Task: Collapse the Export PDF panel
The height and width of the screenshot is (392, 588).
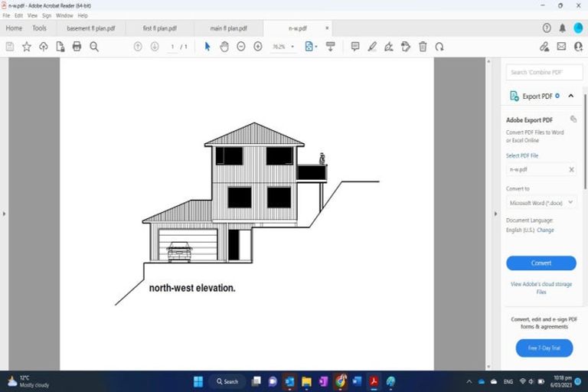Action: click(x=571, y=96)
